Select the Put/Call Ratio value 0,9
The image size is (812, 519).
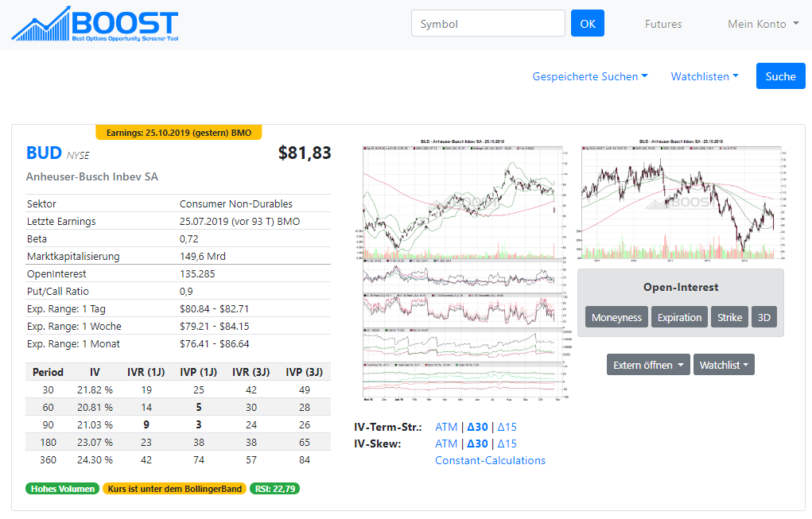[x=186, y=292]
